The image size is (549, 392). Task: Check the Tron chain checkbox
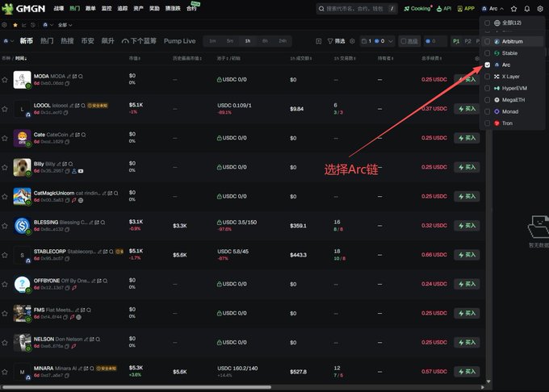[487, 123]
